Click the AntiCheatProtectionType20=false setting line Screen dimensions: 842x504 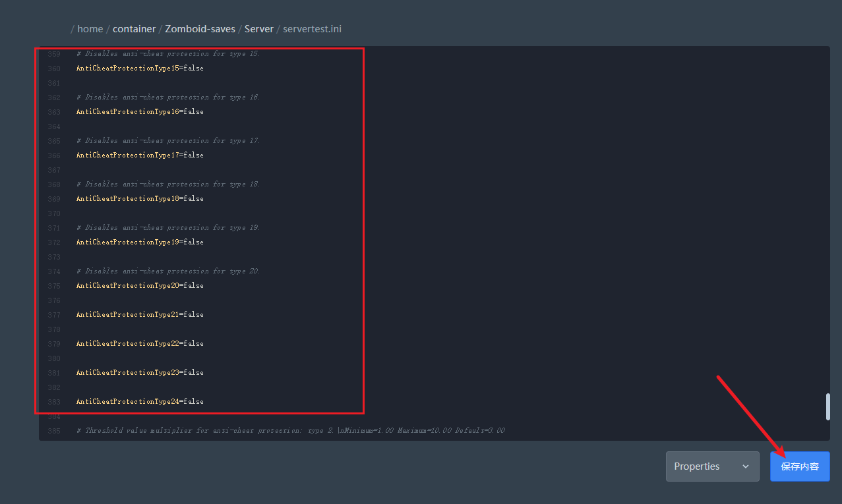[140, 286]
